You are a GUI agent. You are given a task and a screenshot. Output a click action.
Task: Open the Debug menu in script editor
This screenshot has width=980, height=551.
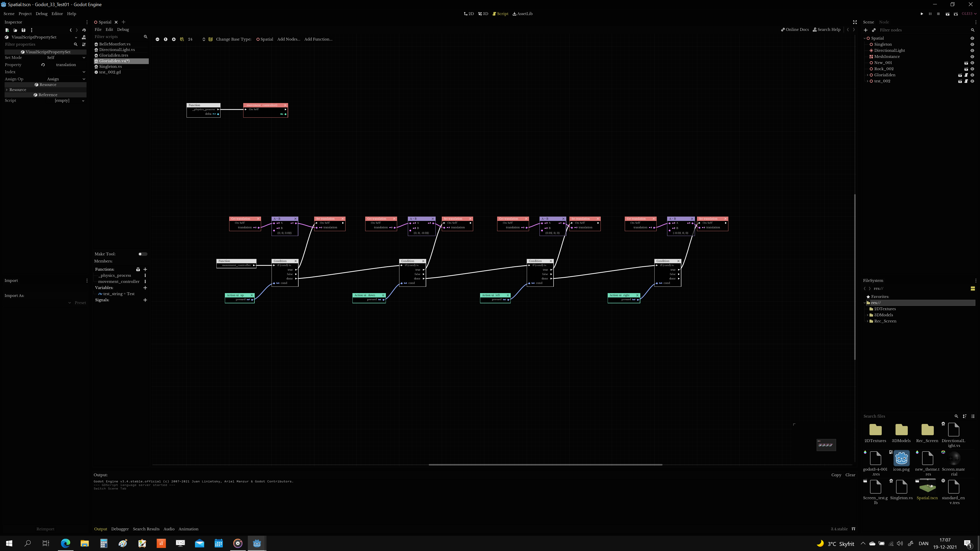click(x=122, y=29)
